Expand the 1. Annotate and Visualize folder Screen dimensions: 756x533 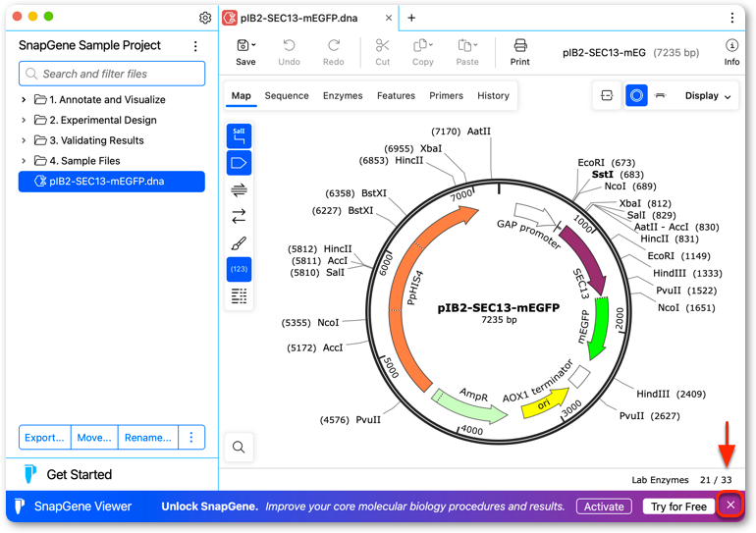point(24,100)
